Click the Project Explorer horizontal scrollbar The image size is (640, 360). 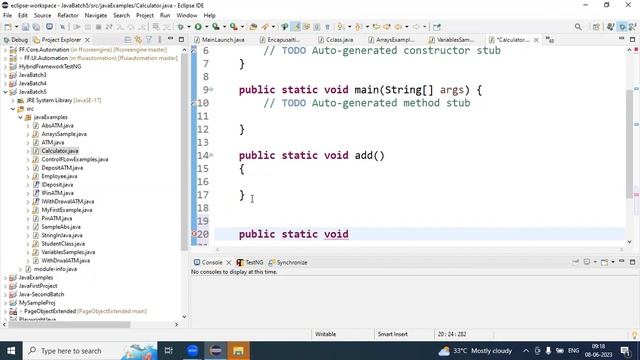pos(69,325)
